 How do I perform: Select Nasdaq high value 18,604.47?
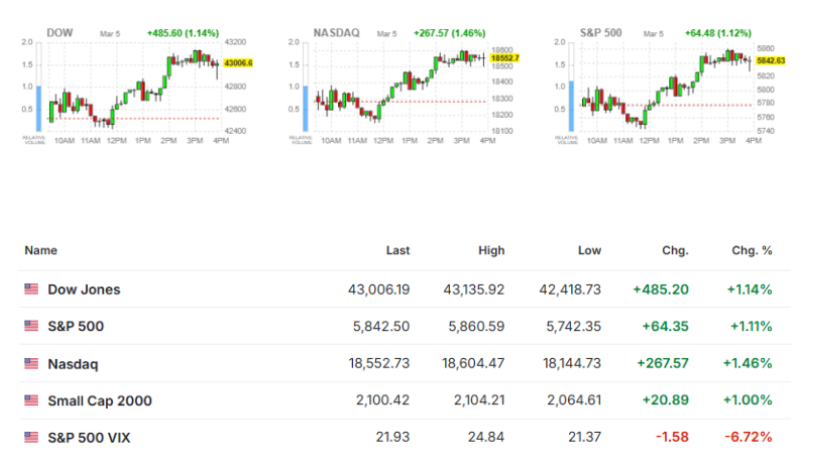[473, 363]
